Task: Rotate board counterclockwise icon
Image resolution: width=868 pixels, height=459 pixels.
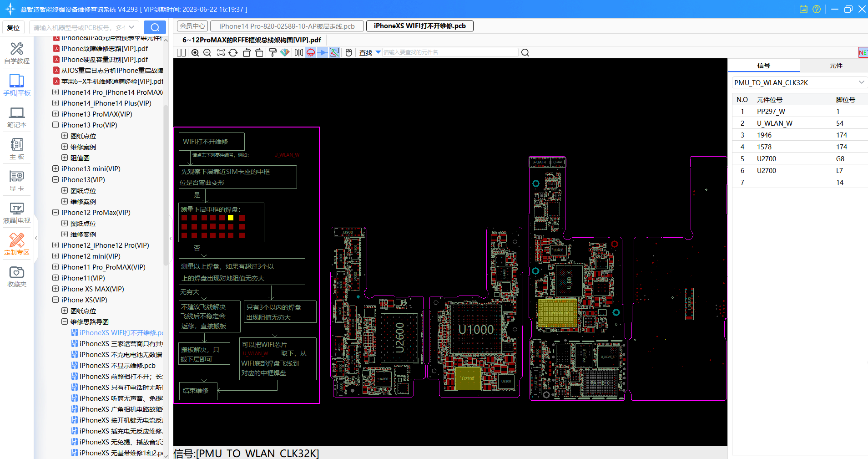Action: (247, 52)
